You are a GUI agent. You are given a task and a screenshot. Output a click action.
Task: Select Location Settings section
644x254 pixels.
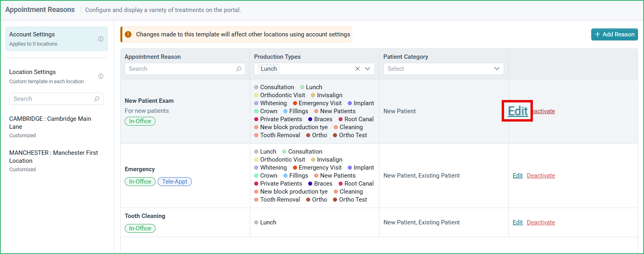click(56, 76)
